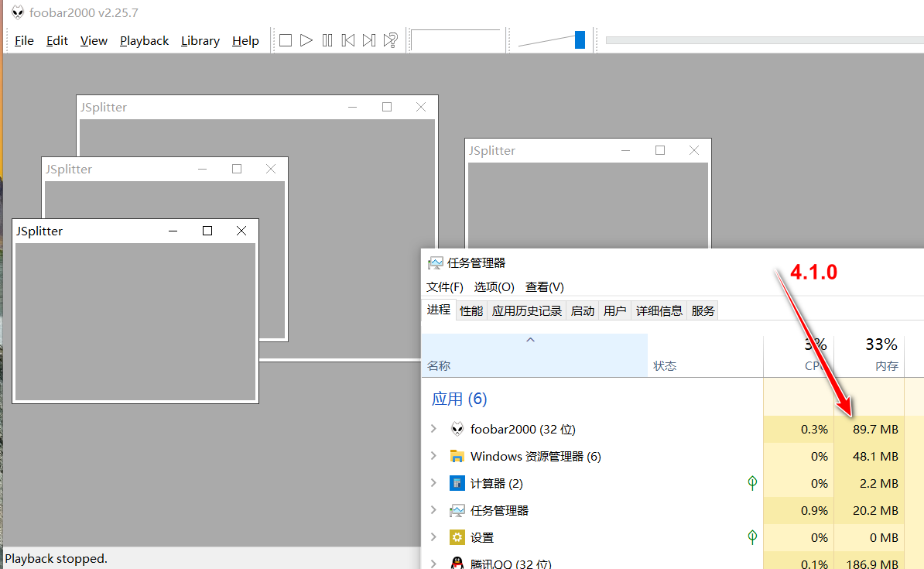This screenshot has width=924, height=569.
Task: Expand the 设置 process row
Action: pyautogui.click(x=433, y=537)
